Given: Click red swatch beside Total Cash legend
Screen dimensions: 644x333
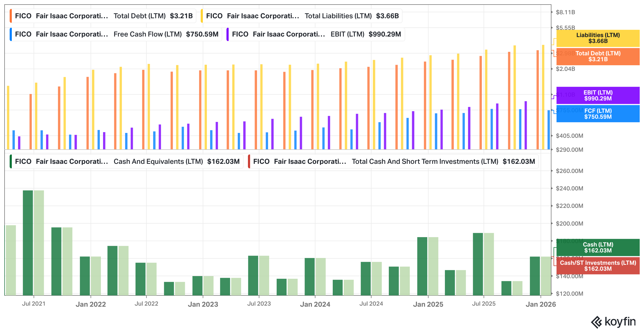Looking at the screenshot, I should coord(249,161).
